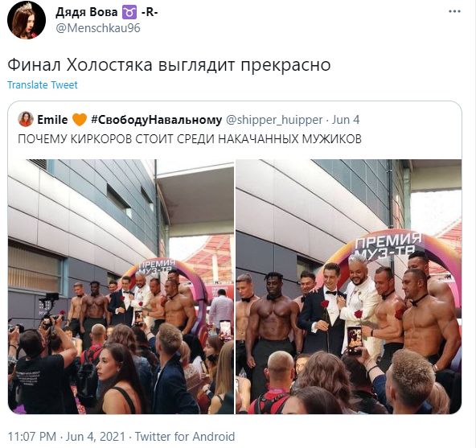This screenshot has height=448, width=476.
Task: Click the Jun 4 quoted tweet date
Action: pyautogui.click(x=346, y=120)
